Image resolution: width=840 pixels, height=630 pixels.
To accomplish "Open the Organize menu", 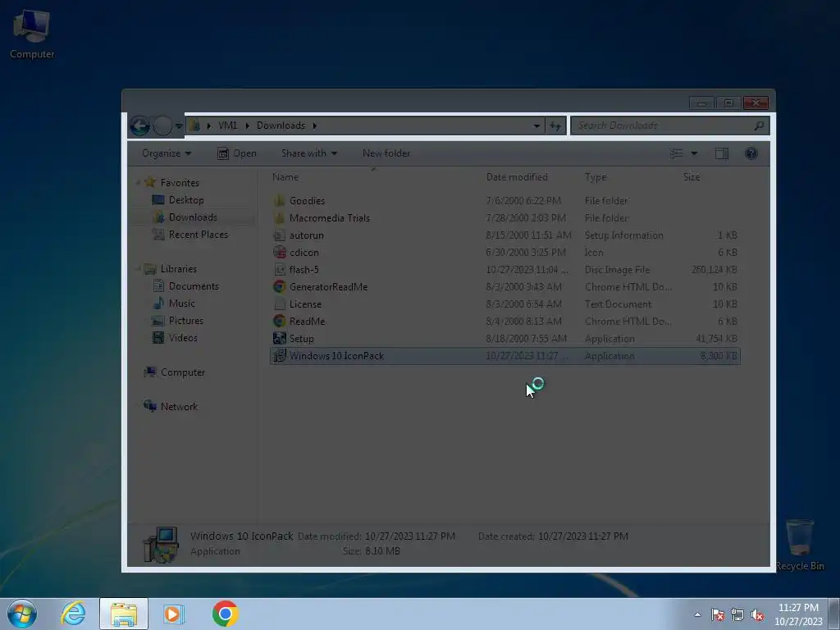I will pos(166,153).
